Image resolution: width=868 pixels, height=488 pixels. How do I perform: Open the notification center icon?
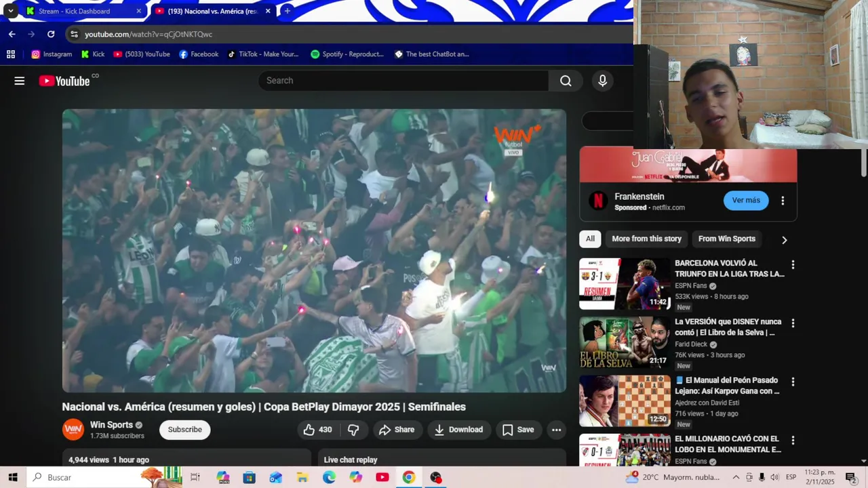851,477
